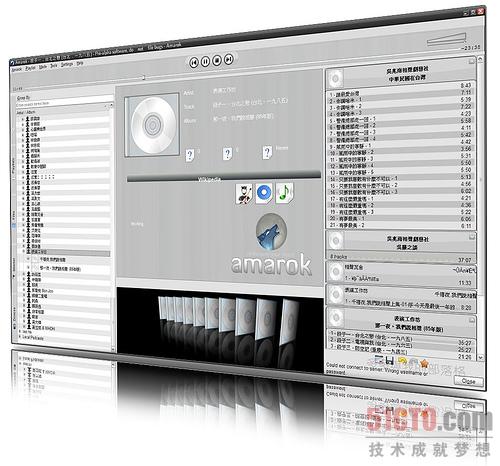Click the 37:07 total duration
Screen dimensions: 500x466
[x=465, y=260]
